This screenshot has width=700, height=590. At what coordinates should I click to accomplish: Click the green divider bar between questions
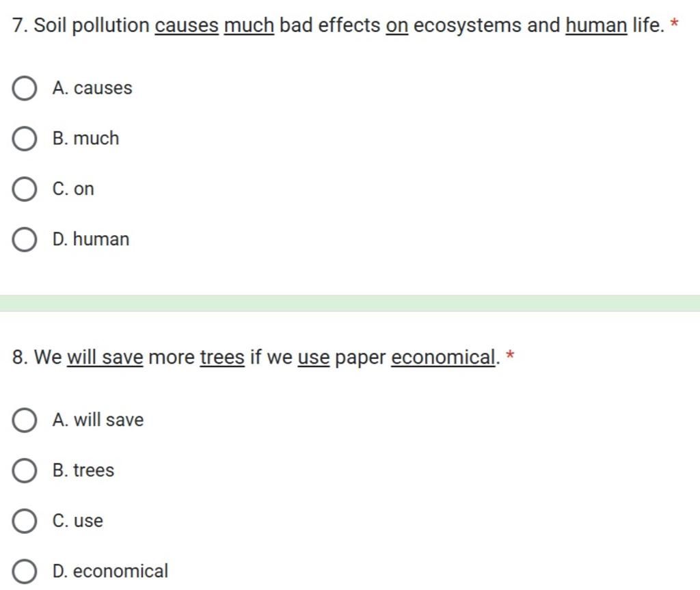point(350,304)
